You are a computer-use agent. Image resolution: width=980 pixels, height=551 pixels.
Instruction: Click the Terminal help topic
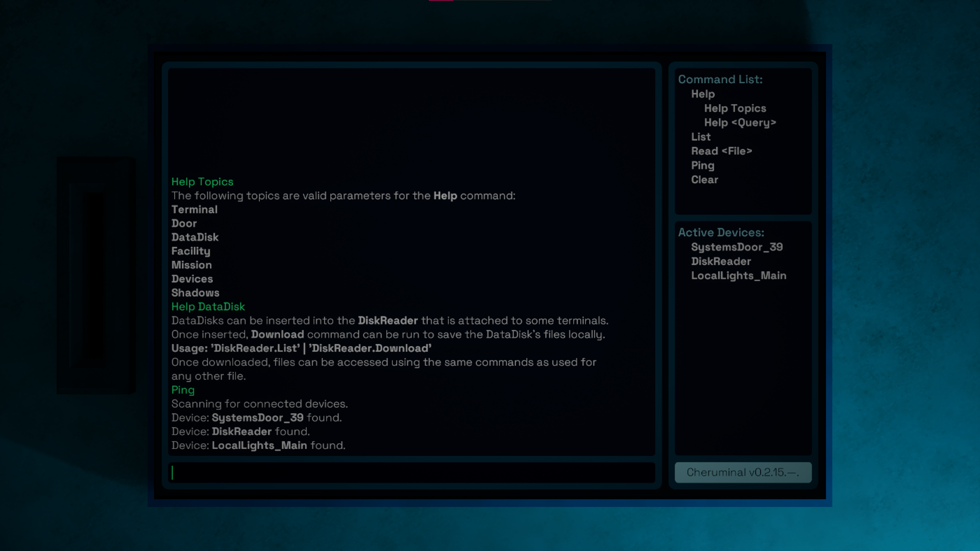[x=194, y=210]
